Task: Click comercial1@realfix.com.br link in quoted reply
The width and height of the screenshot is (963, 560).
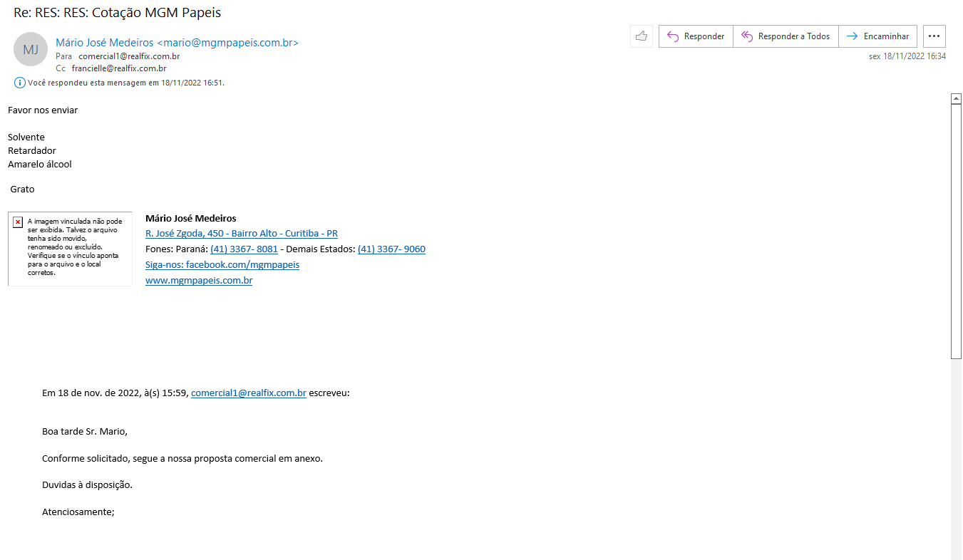Action: [x=248, y=393]
